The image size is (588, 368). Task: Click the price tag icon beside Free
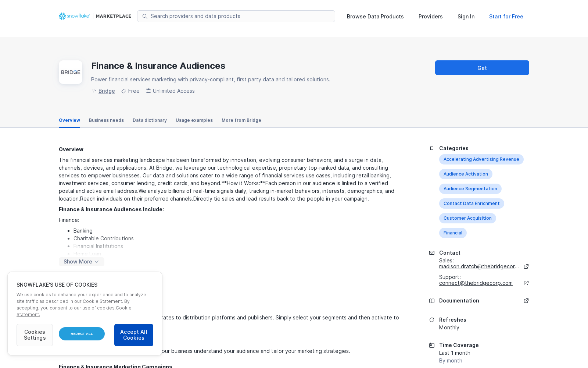tap(124, 91)
